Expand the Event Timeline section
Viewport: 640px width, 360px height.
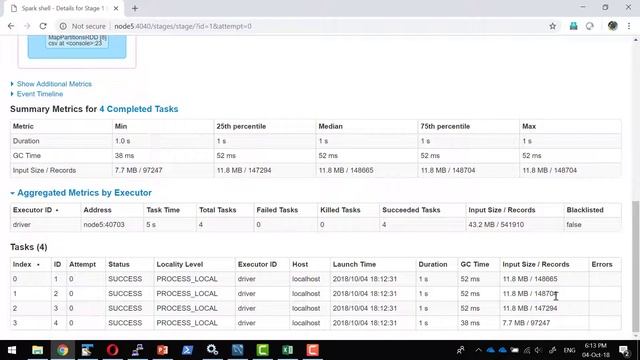(x=40, y=94)
